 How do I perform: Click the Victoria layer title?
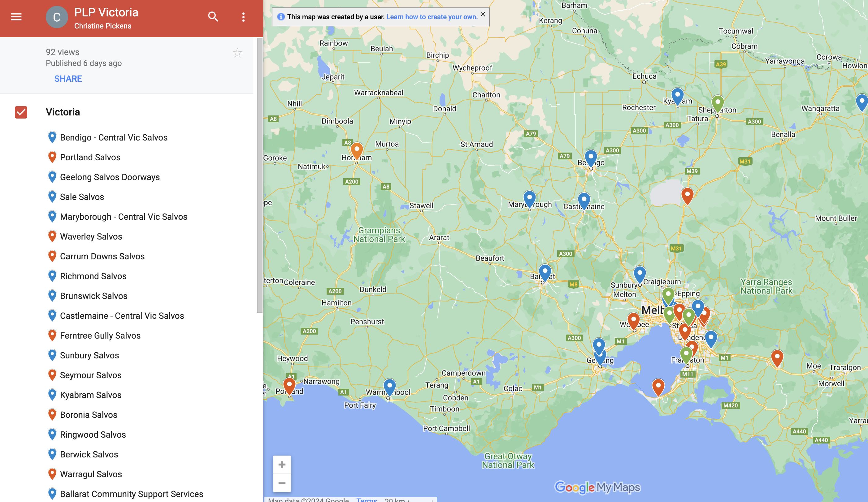[x=63, y=112]
